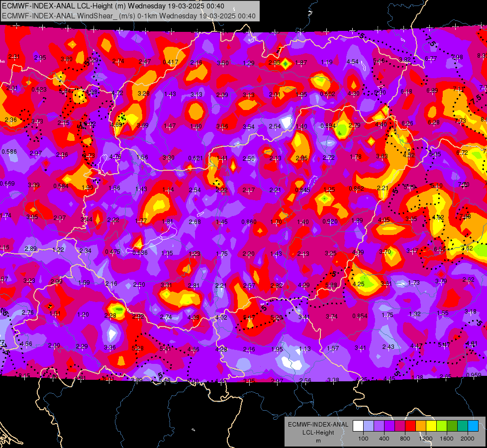Click the wind shear value 0.621
The image size is (487, 448).
coord(195,158)
